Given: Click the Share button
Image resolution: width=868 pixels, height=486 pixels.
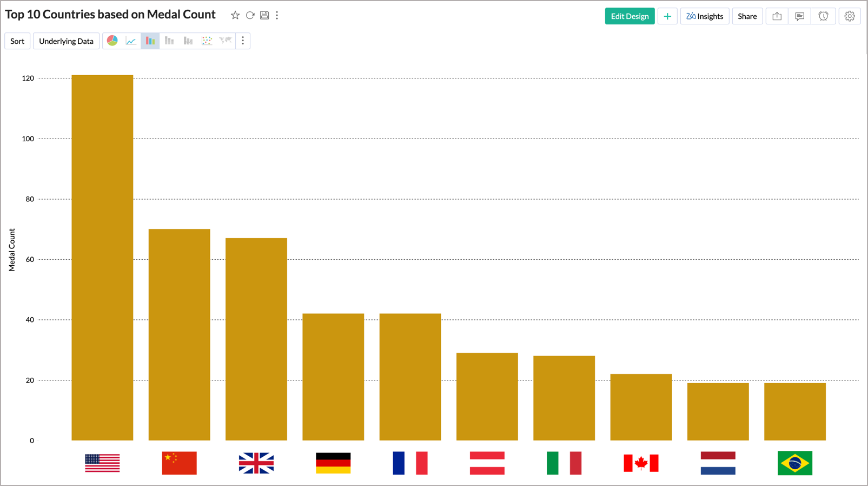Looking at the screenshot, I should pos(747,16).
